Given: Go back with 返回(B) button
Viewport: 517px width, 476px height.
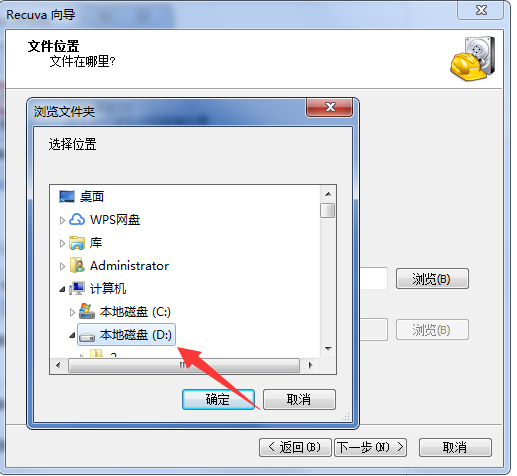Looking at the screenshot, I should 295,447.
